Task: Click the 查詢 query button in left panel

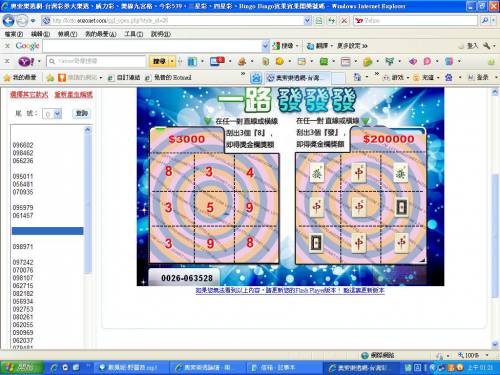Action: [x=81, y=113]
